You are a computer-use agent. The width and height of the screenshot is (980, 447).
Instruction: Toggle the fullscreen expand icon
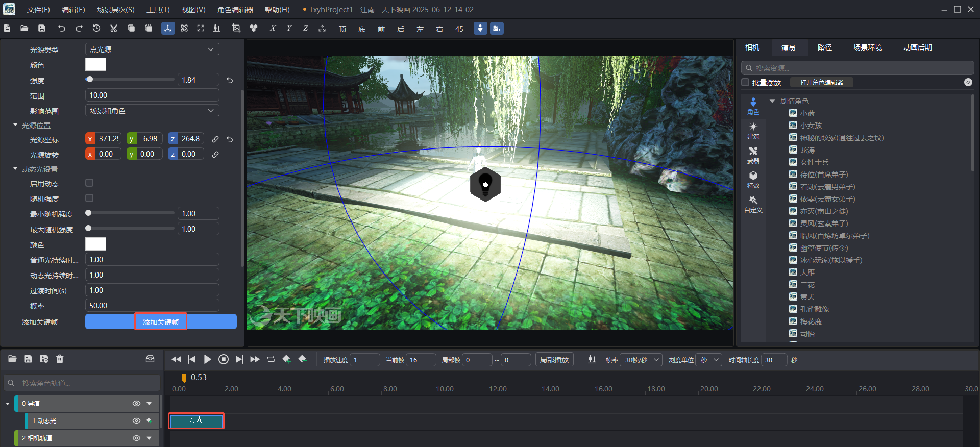[201, 29]
